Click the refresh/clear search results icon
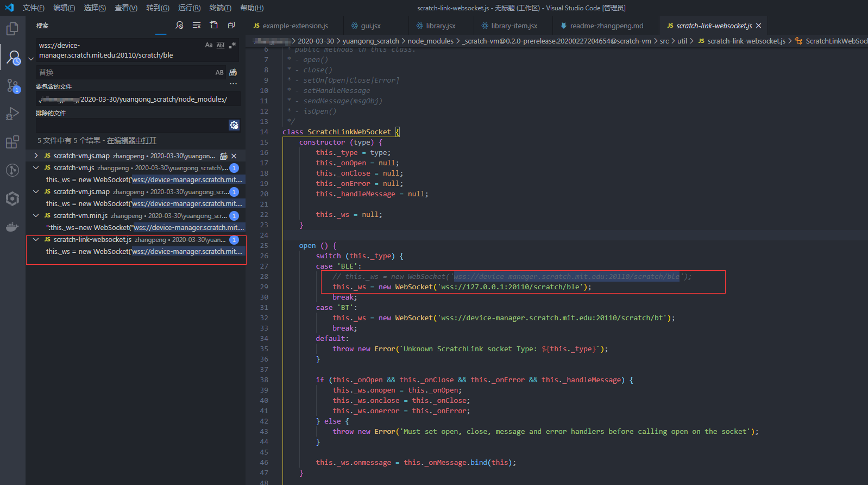 179,26
